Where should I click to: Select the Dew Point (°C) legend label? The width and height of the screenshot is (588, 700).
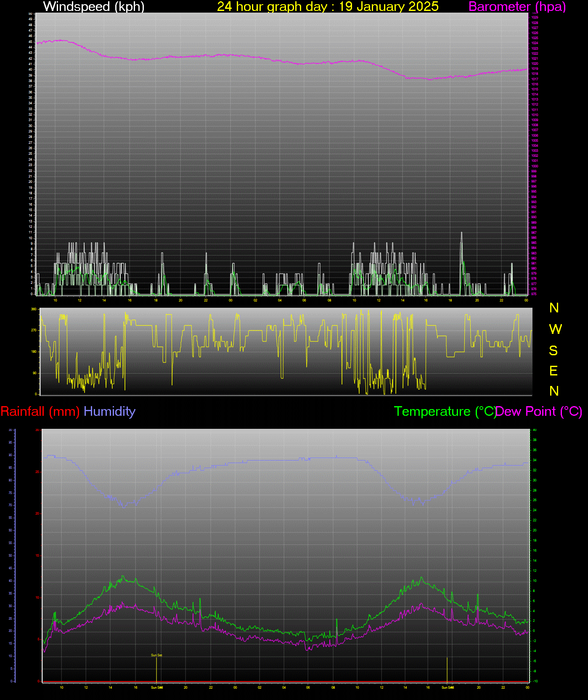[x=539, y=411]
